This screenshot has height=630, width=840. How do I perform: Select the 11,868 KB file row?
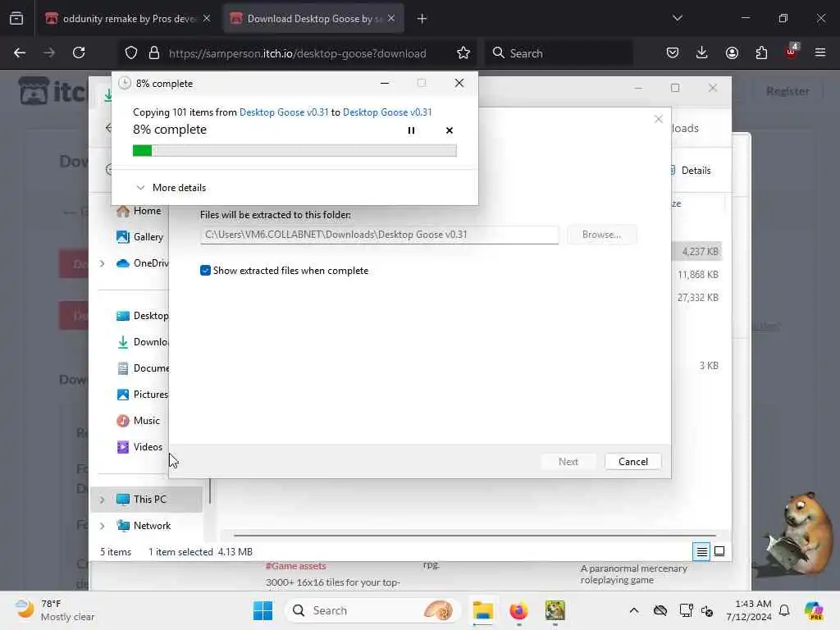[x=696, y=274]
